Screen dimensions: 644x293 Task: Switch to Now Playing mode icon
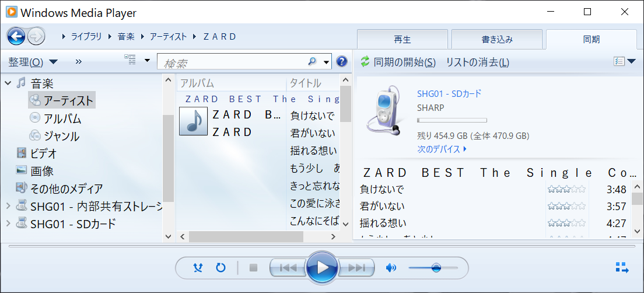(x=622, y=267)
